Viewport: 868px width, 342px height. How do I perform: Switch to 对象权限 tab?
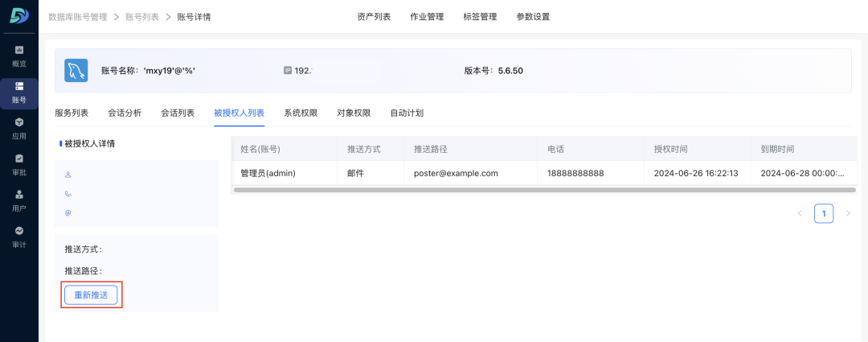[354, 113]
